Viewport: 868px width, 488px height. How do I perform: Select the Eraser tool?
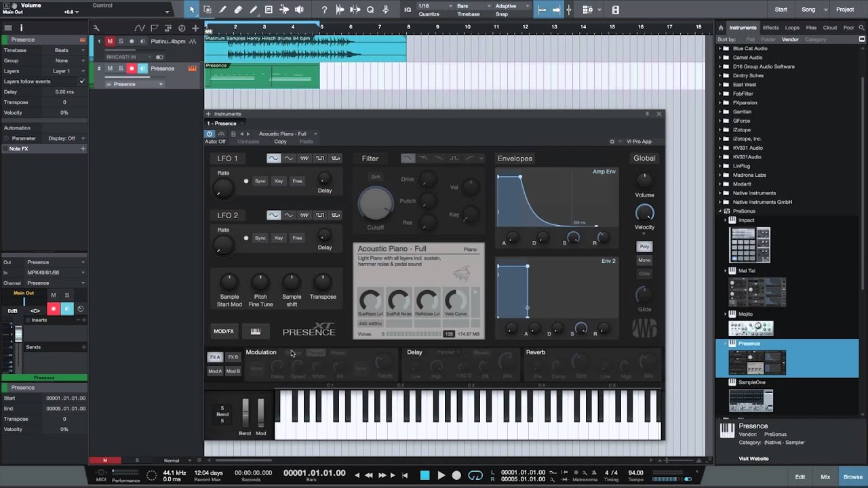(238, 9)
